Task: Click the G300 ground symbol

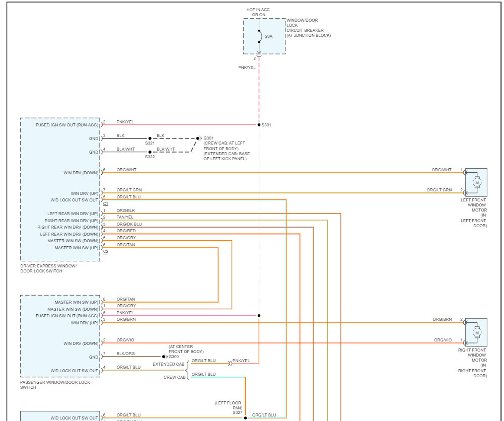Action: pyautogui.click(x=165, y=357)
